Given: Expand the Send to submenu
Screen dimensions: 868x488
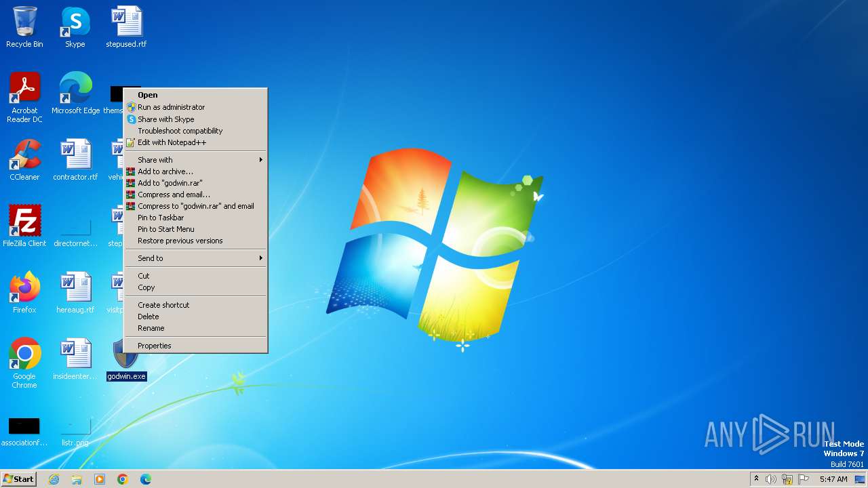Looking at the screenshot, I should click(195, 258).
